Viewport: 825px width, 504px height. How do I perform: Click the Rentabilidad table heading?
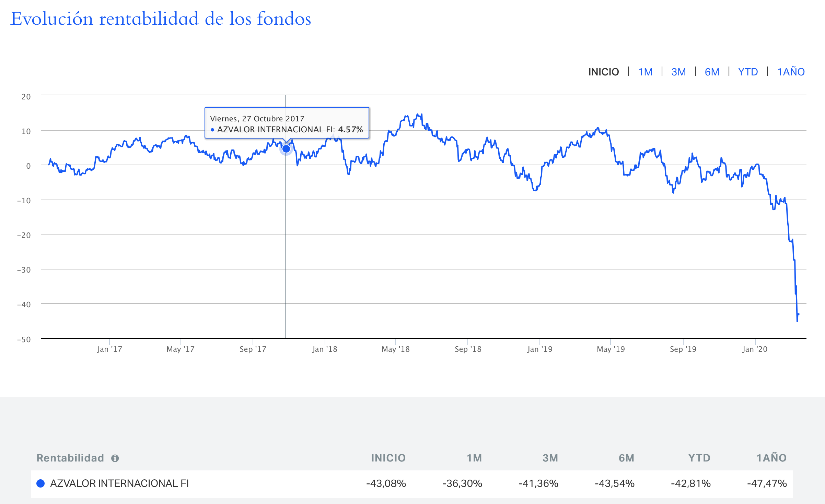(x=70, y=458)
